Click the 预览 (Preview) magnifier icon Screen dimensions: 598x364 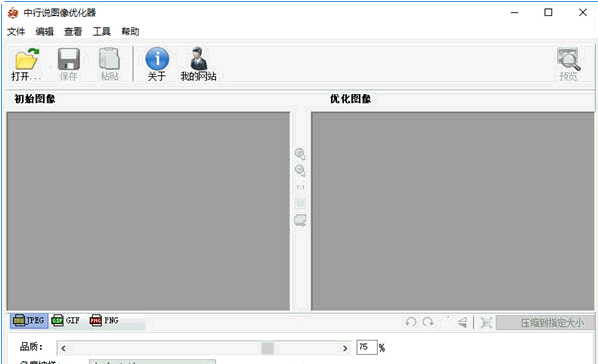click(x=568, y=59)
